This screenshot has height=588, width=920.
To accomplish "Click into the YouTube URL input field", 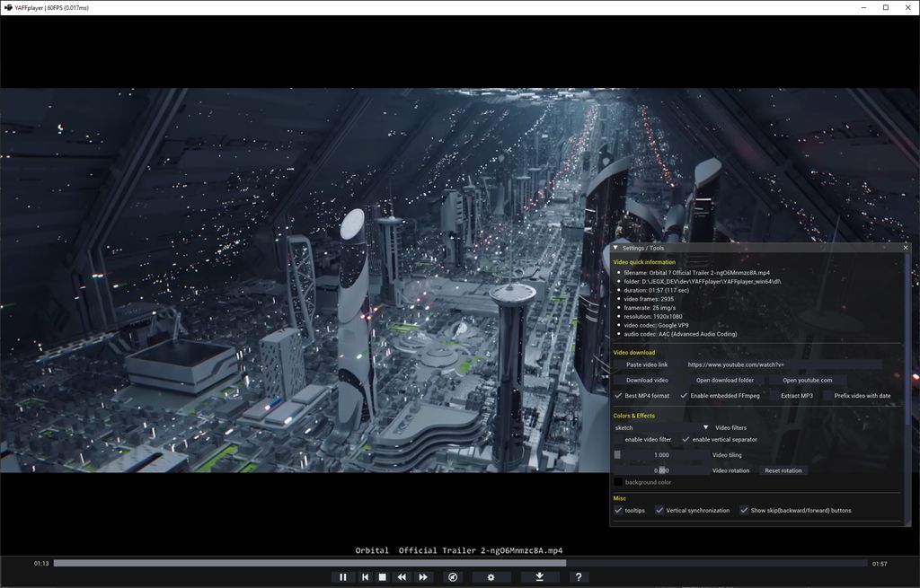I will click(x=783, y=364).
